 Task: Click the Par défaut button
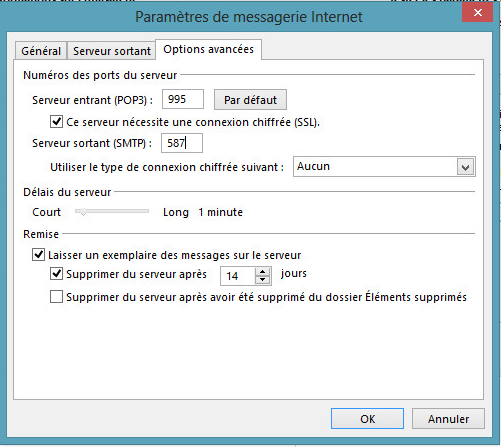click(250, 100)
